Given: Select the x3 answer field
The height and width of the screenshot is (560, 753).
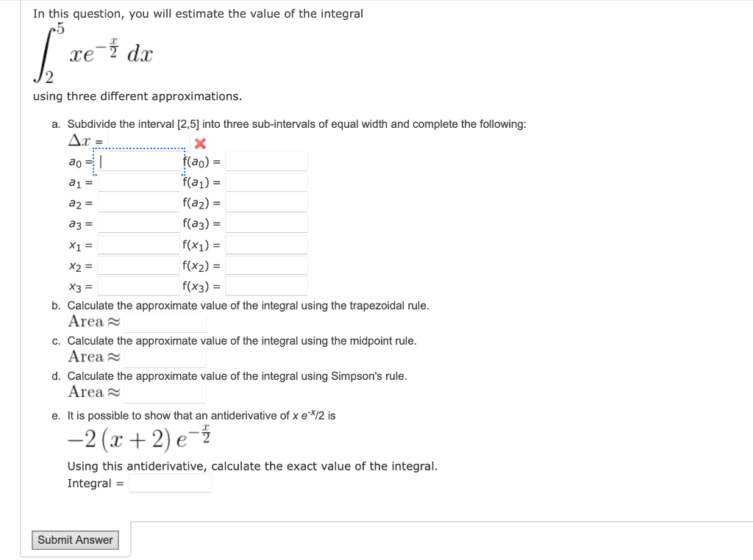Looking at the screenshot, I should [x=140, y=286].
